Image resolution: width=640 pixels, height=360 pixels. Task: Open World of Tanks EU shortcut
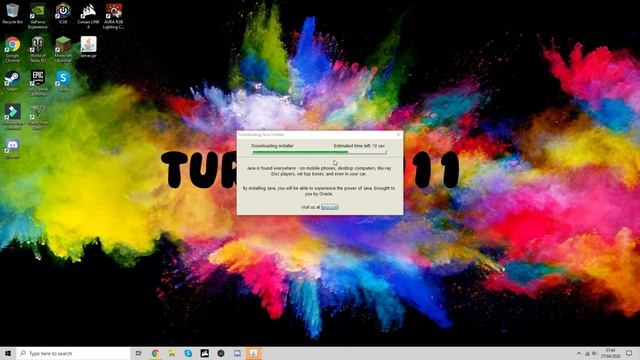click(x=38, y=49)
